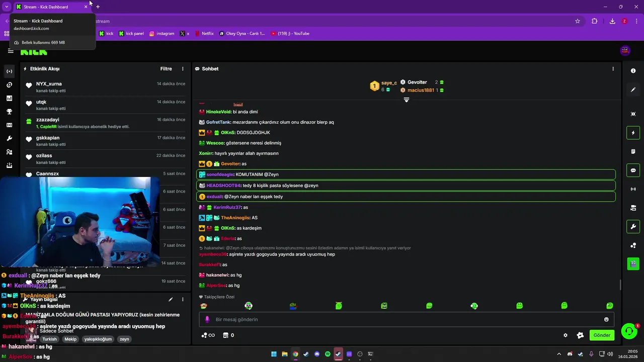
Task: Open the hamburger menu beside Kick logo
Action: click(x=11, y=51)
